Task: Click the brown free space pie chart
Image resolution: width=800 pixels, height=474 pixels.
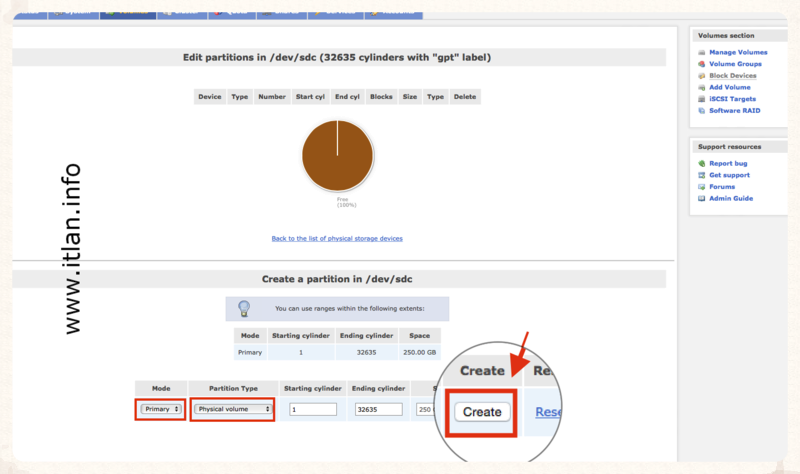Action: [337, 156]
